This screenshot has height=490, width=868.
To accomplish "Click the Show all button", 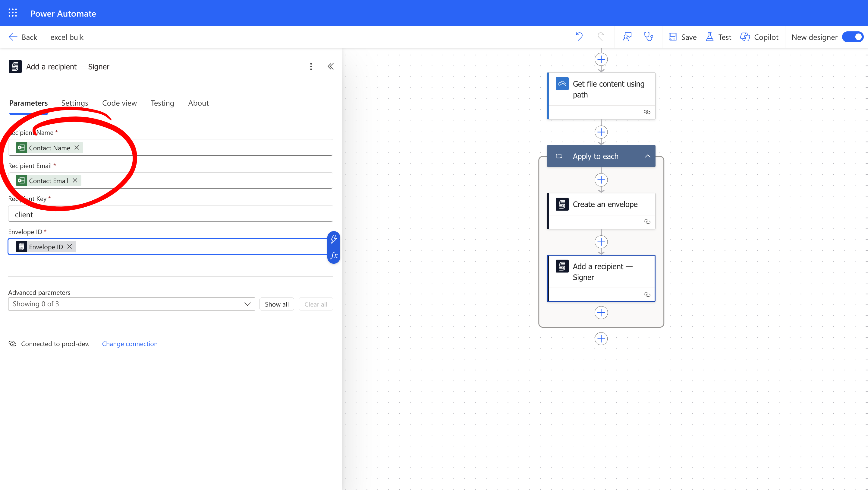I will [276, 304].
